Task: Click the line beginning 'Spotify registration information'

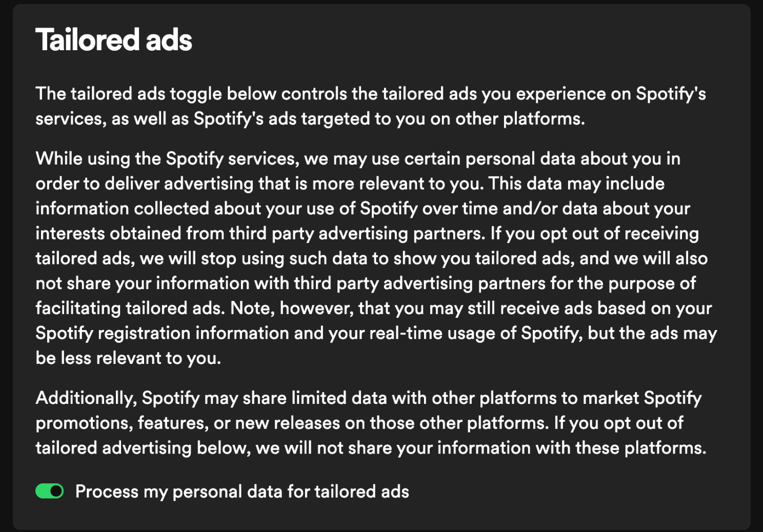Action: point(376,333)
